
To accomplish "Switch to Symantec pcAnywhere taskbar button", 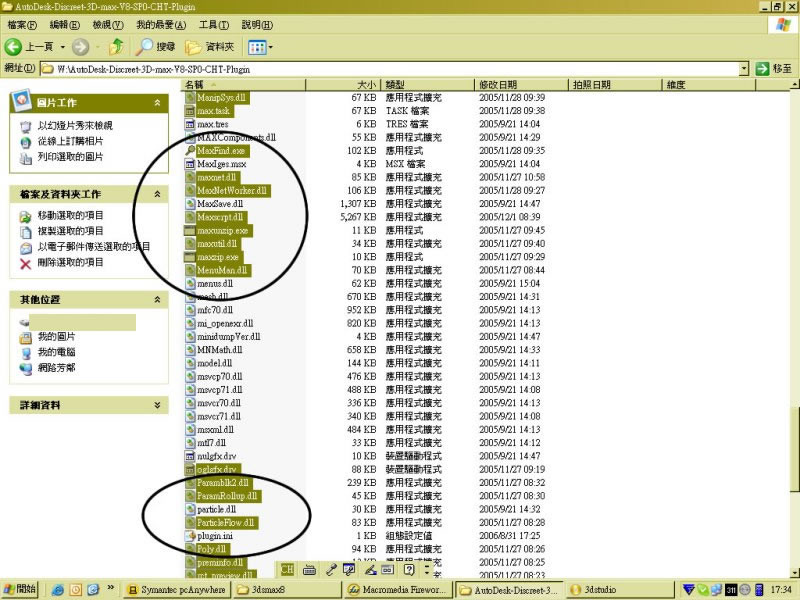I will pyautogui.click(x=177, y=590).
